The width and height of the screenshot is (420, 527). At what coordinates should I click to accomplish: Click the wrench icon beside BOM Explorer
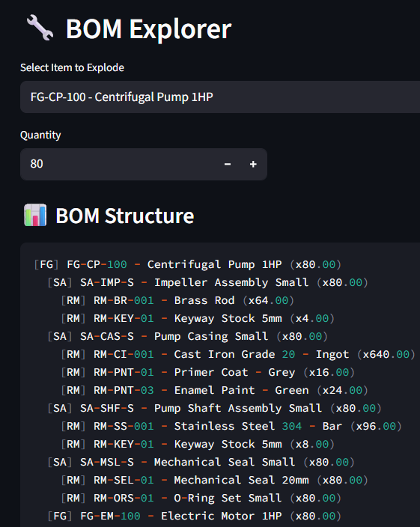click(40, 28)
